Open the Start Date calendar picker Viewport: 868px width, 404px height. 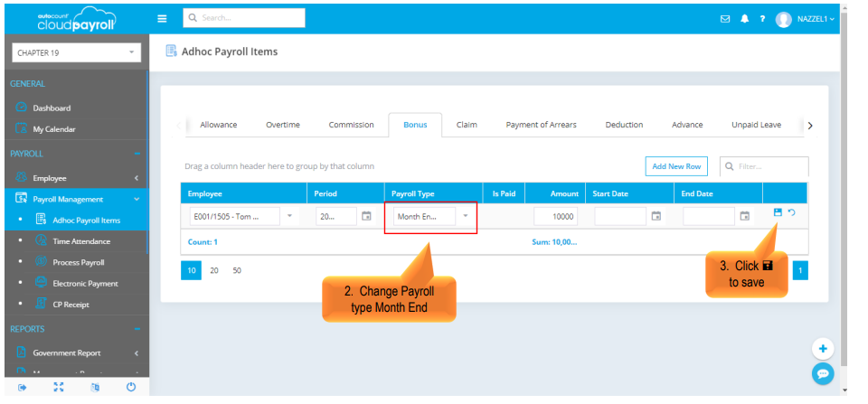coord(656,217)
